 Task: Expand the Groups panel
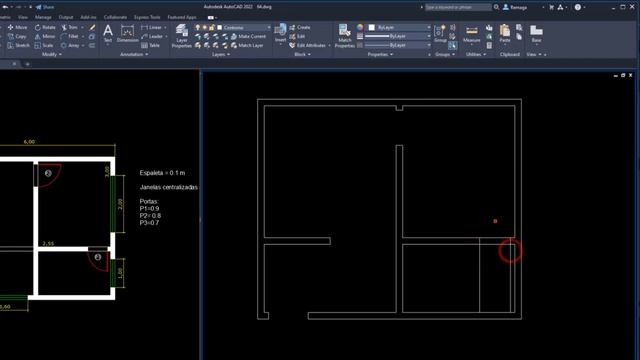(445, 54)
